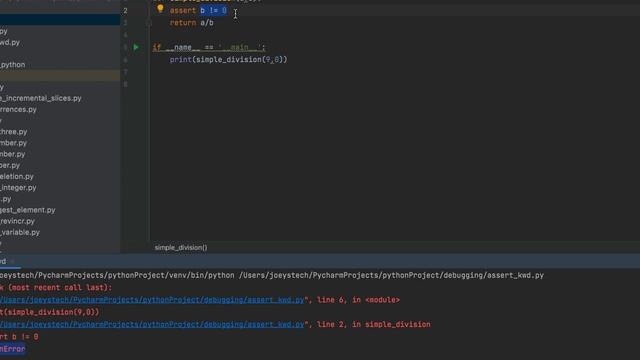Click the venv/bin/python command line in console
The height and width of the screenshot is (360, 640).
point(272,276)
